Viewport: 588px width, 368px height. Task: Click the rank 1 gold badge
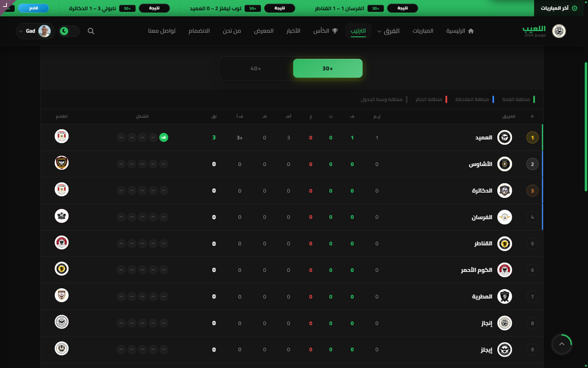[532, 137]
